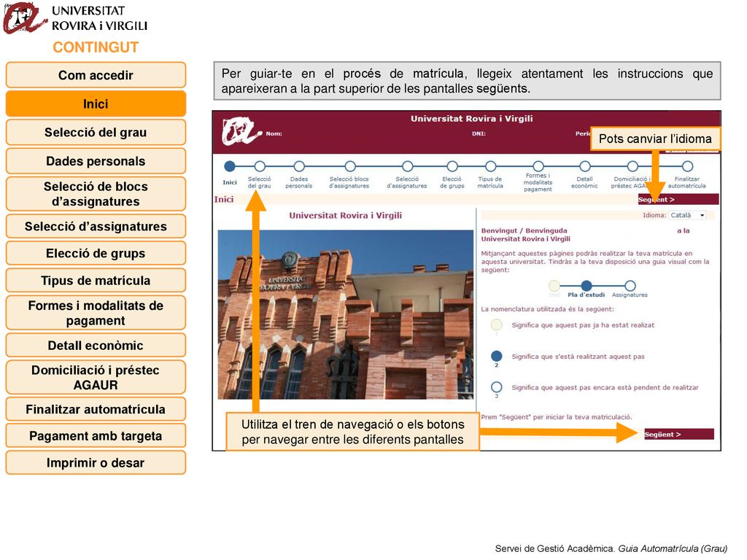Click the in-progress blue legend circle
This screenshot has width=747, height=560.
pos(496,356)
